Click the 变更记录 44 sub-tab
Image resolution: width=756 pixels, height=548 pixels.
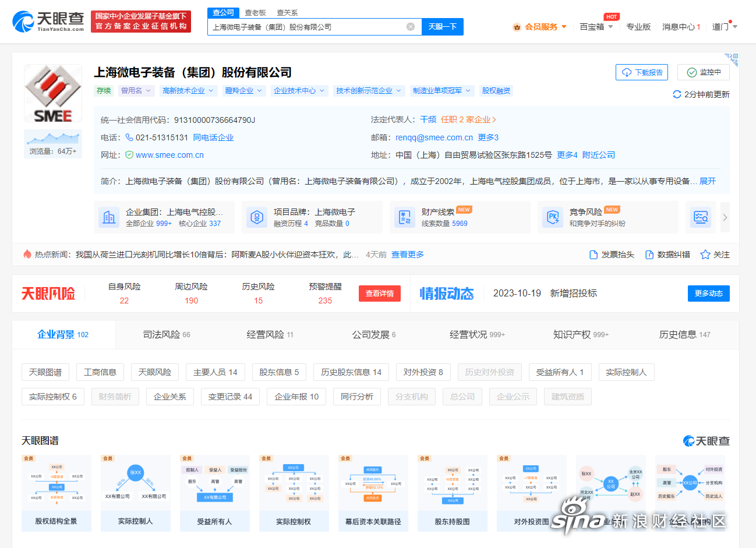[x=231, y=397]
